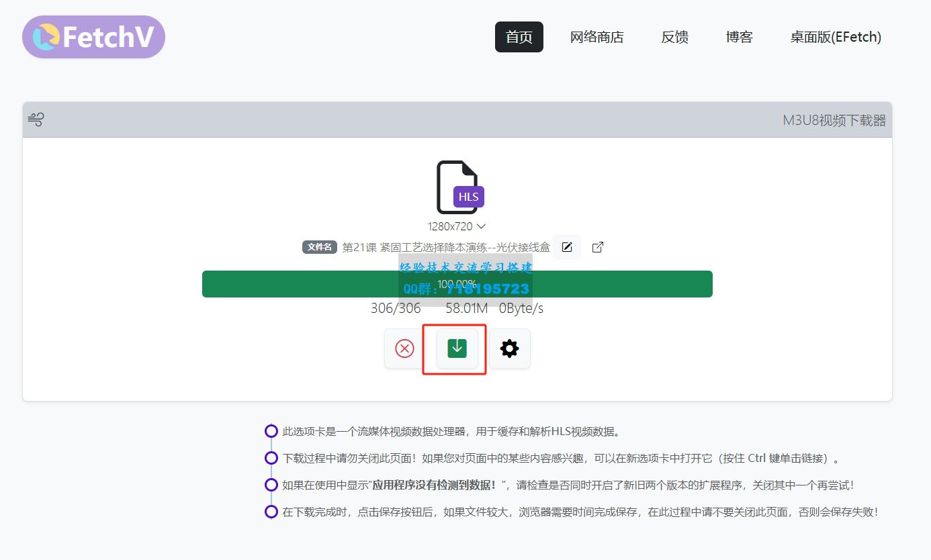Click the 0Byte/s speed text
Screen dimensions: 931x560
(521, 309)
